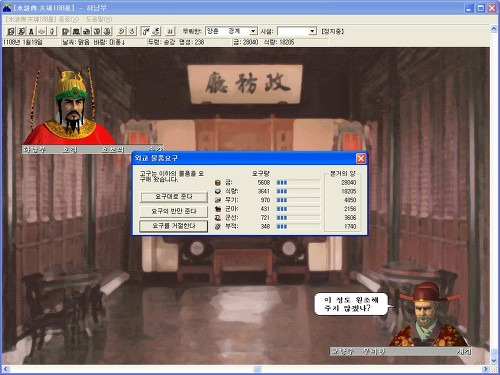The width and height of the screenshot is (500, 375).
Task: Click the first icon of the second toolbar group
Action: 66,31
